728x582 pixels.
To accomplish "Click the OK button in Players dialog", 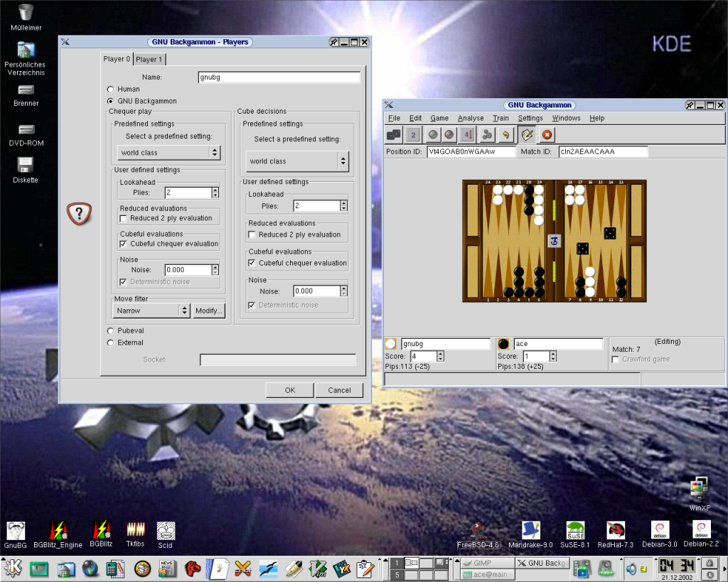I will [x=290, y=390].
